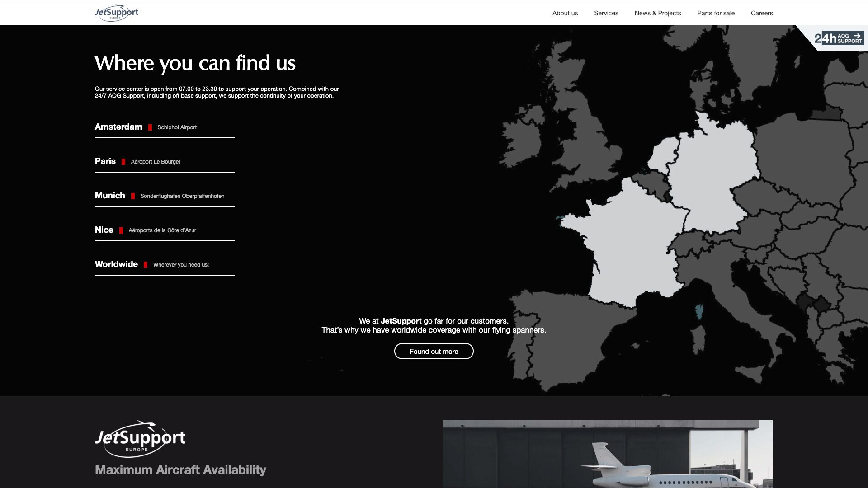Open the 24h AOG Support badge
The image size is (868, 488).
839,38
